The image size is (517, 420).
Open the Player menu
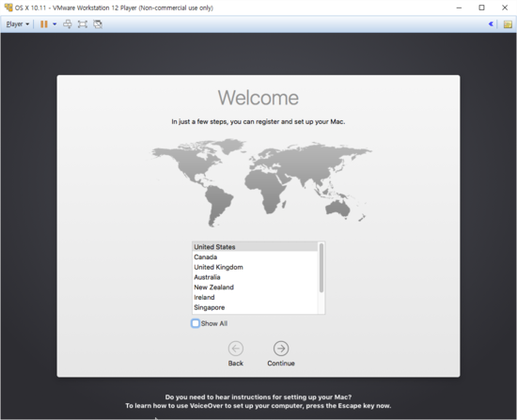pyautogui.click(x=18, y=24)
